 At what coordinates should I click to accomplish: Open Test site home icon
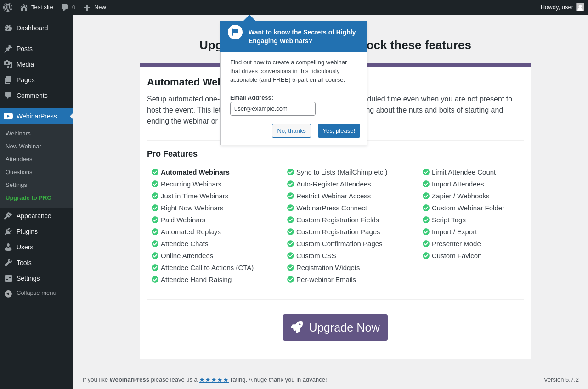pyautogui.click(x=24, y=7)
